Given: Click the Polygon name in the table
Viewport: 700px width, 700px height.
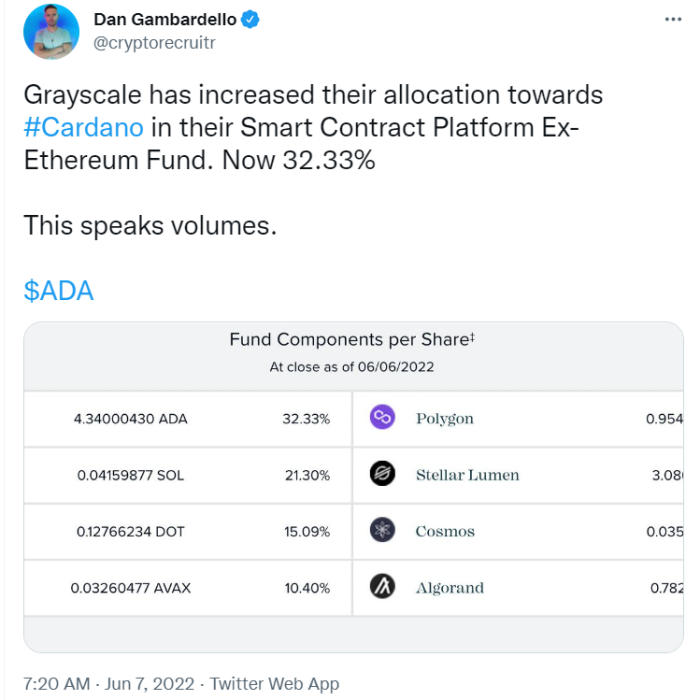Looking at the screenshot, I should (x=445, y=419).
